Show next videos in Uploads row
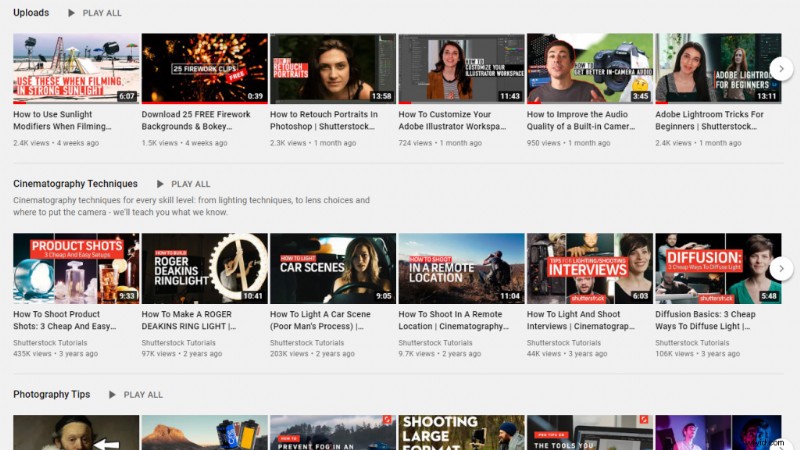Screen dimensions: 800x450 [x=781, y=68]
